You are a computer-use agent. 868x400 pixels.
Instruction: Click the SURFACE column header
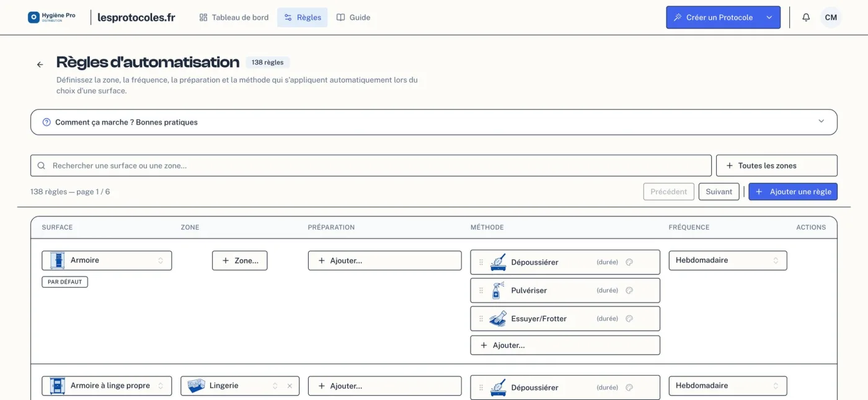pyautogui.click(x=57, y=228)
